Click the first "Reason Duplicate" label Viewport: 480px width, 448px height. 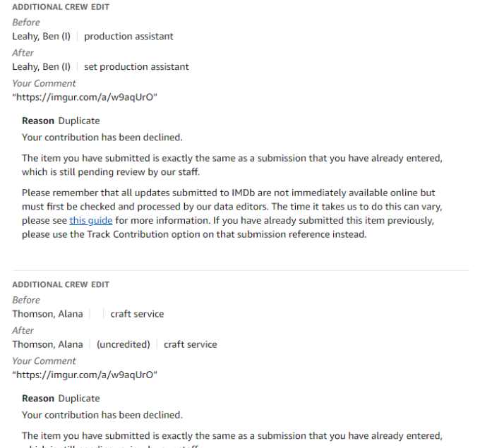point(61,121)
